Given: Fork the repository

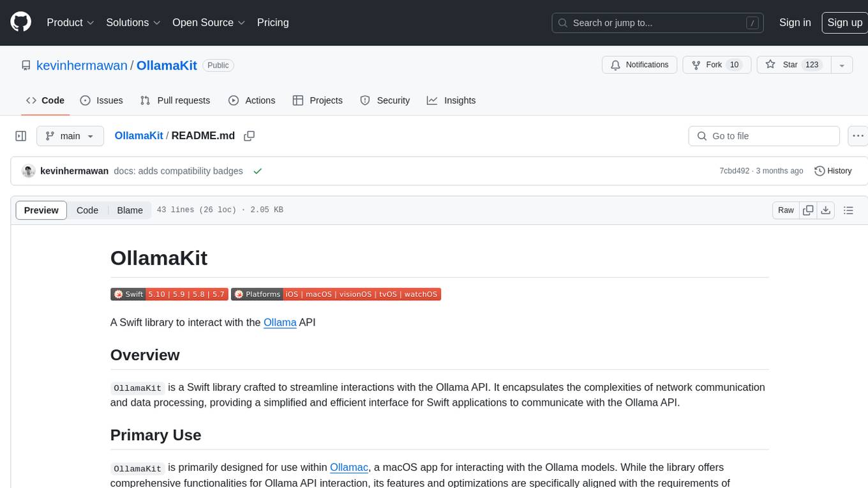Looking at the screenshot, I should [717, 65].
